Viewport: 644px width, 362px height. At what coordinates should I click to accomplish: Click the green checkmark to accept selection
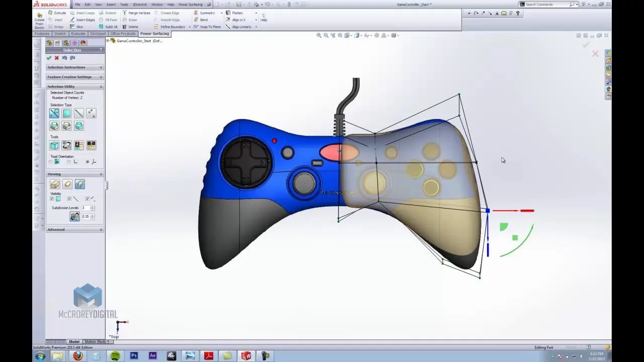point(49,58)
